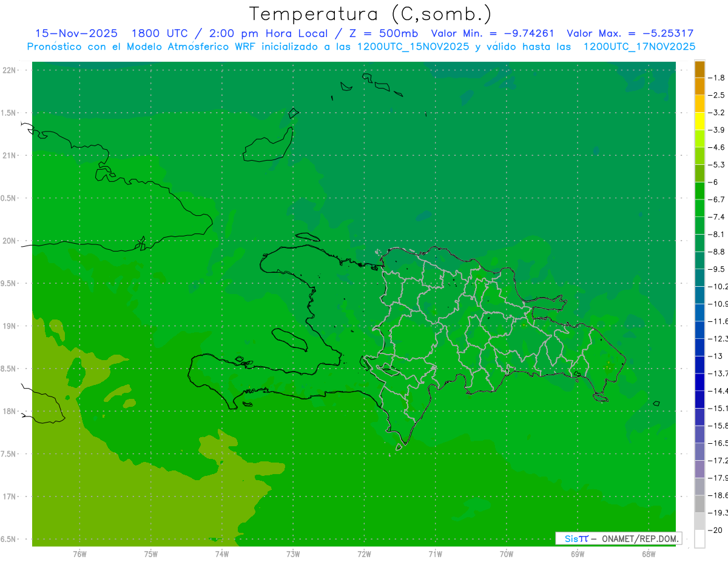Click the deep blue swatch between -13 and -13.7
This screenshot has height=562, width=728.
[x=699, y=364]
